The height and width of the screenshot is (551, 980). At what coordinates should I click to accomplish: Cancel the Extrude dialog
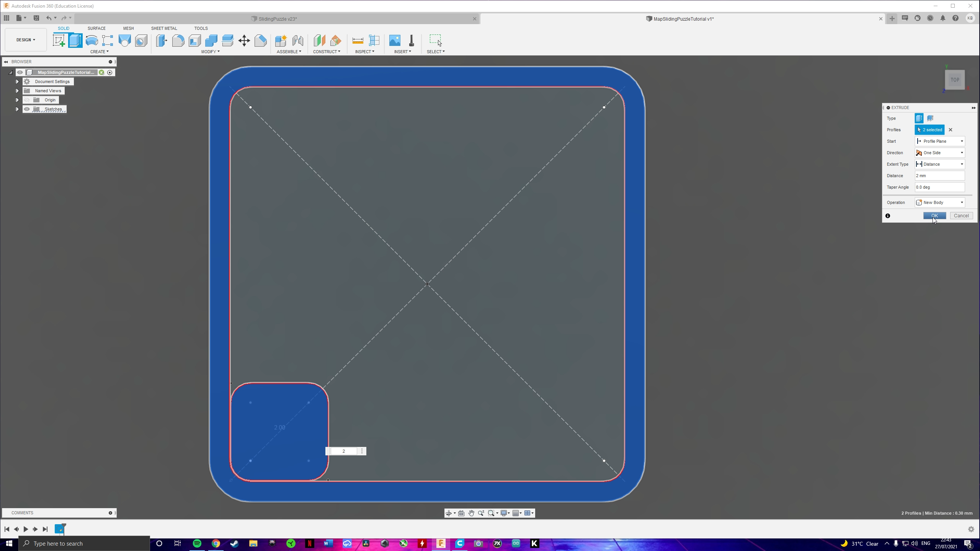[961, 215]
